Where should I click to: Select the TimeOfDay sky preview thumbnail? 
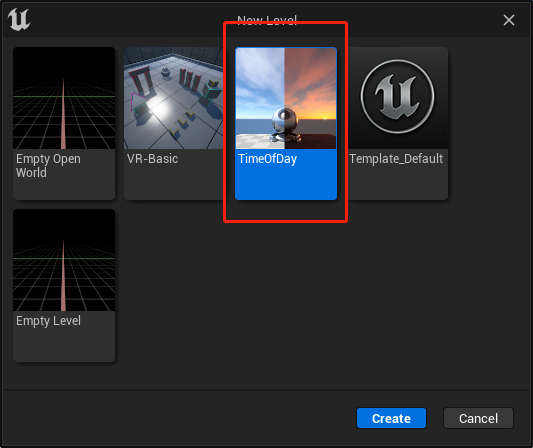click(286, 98)
